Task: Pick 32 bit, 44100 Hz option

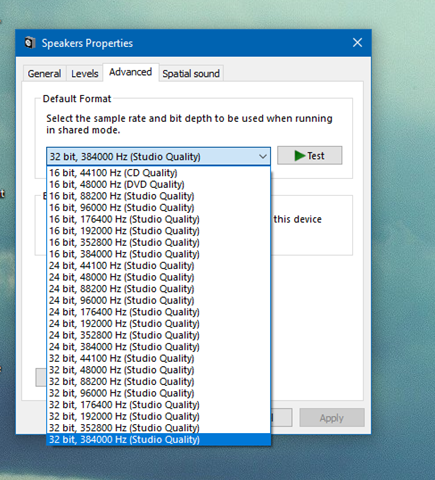Action: coord(159,358)
